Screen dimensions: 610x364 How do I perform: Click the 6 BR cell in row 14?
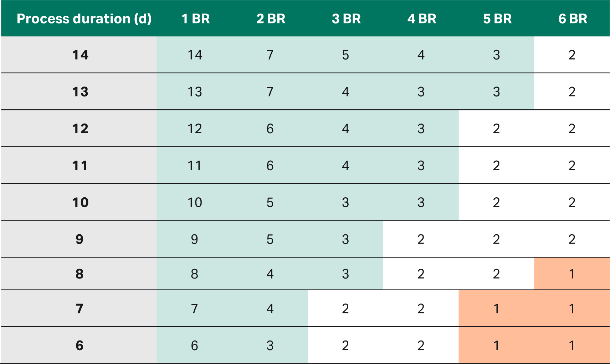tap(572, 55)
